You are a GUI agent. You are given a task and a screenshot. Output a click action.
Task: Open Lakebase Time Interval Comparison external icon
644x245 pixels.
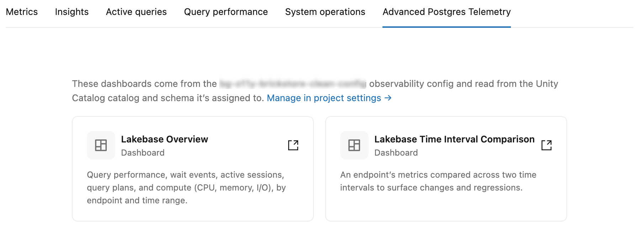(x=547, y=145)
